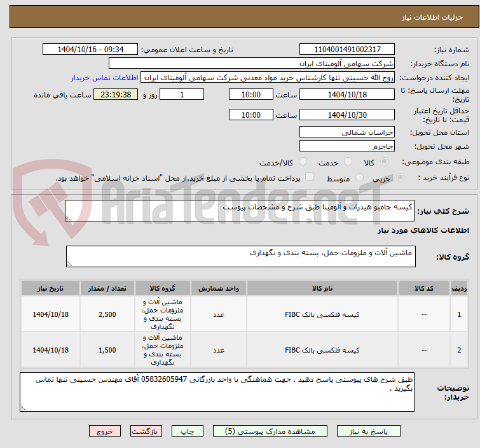Click the شرح کلی نیاز text area

point(240,211)
